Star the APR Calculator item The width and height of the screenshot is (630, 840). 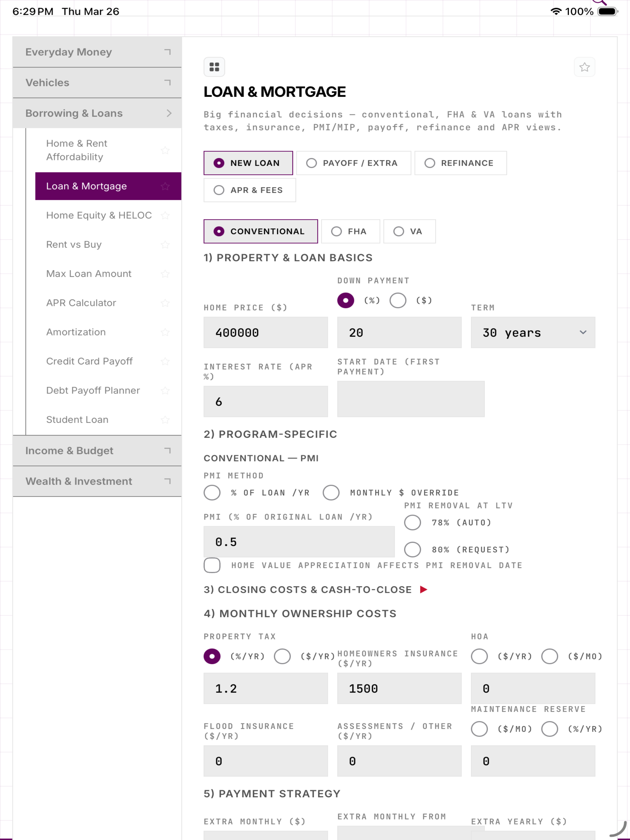point(165,303)
